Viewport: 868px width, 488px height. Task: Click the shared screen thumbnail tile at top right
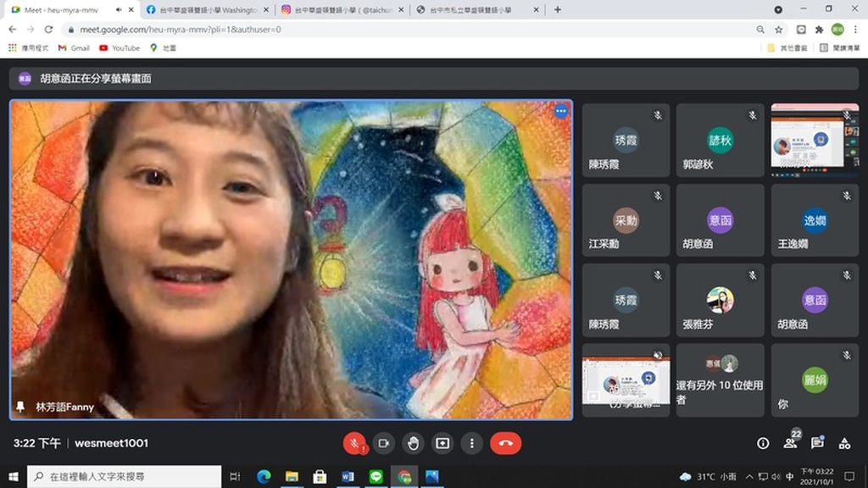coord(815,140)
